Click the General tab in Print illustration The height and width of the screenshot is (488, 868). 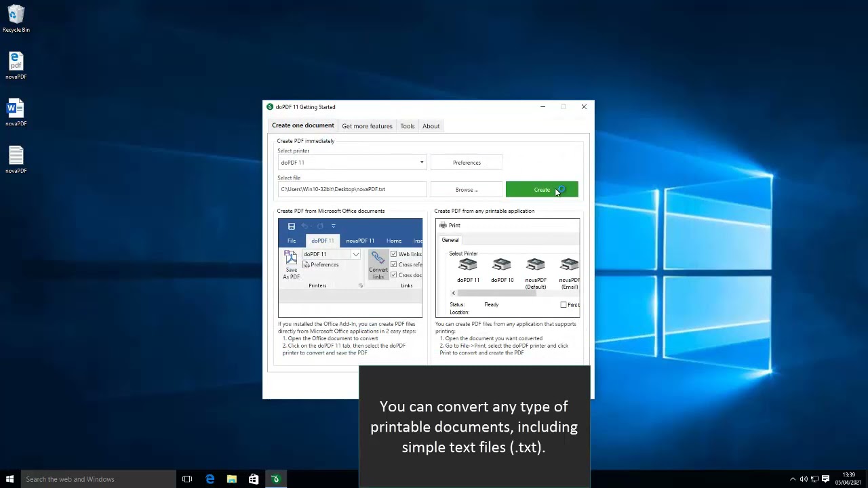tap(450, 240)
